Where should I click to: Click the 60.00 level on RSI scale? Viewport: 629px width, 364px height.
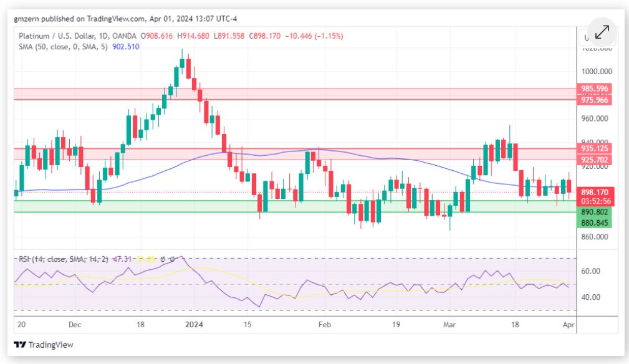(590, 272)
